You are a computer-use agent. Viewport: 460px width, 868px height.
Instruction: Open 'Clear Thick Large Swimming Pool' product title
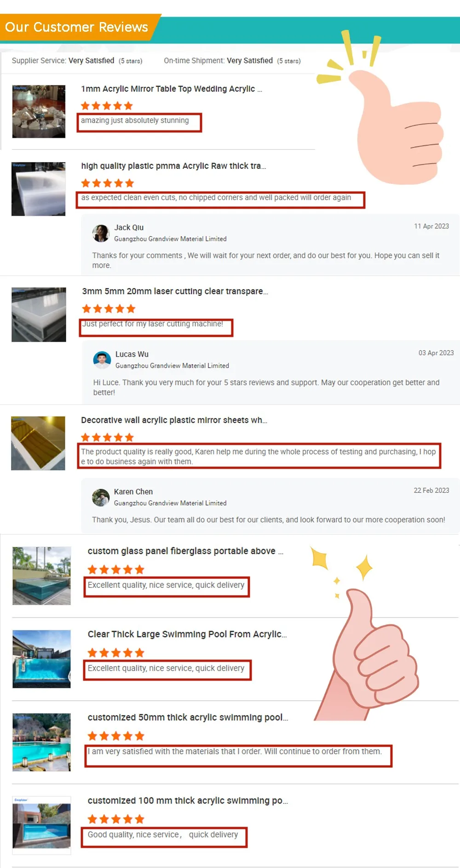[187, 634]
